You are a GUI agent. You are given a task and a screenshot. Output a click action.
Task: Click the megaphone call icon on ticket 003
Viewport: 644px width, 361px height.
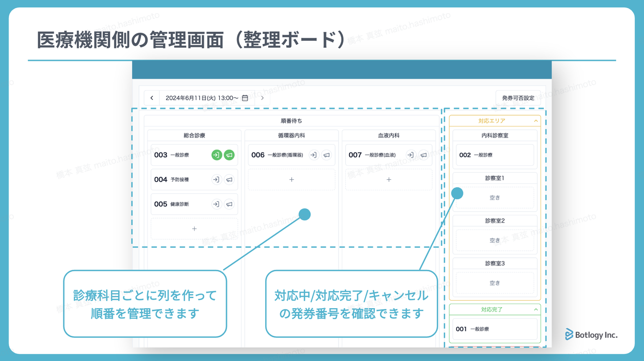click(x=228, y=155)
